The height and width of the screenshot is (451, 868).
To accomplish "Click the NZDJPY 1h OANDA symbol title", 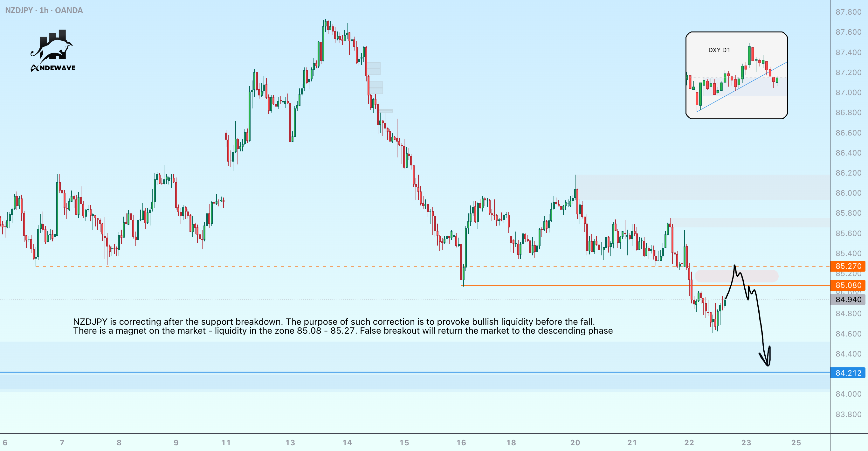I will tap(44, 10).
